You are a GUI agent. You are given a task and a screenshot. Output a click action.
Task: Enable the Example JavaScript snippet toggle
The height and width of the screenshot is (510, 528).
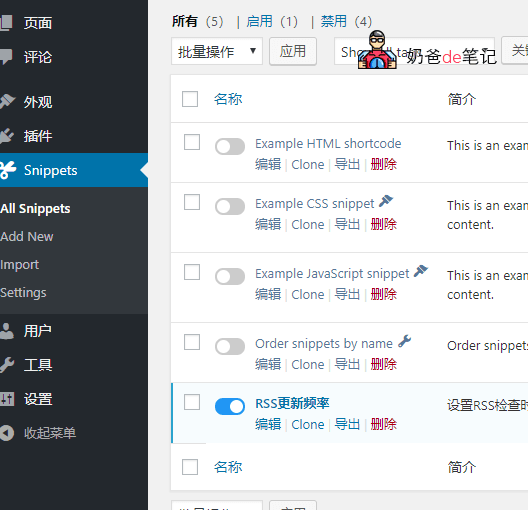[x=230, y=276]
